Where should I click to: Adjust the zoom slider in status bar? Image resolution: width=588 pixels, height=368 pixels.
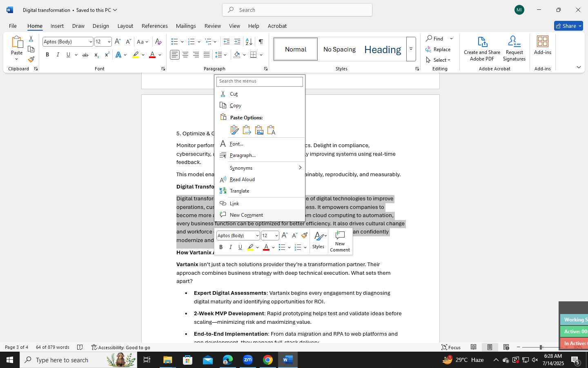[541, 347]
